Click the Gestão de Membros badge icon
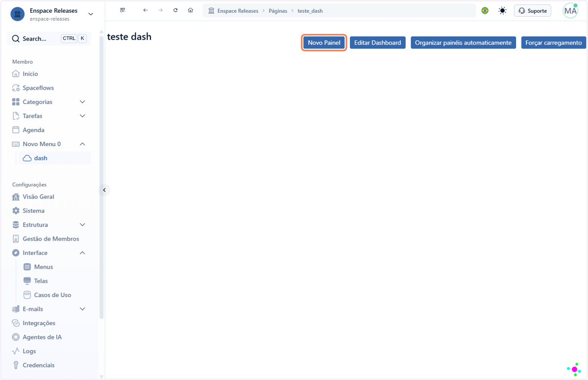Image resolution: width=588 pixels, height=380 pixels. point(16,239)
